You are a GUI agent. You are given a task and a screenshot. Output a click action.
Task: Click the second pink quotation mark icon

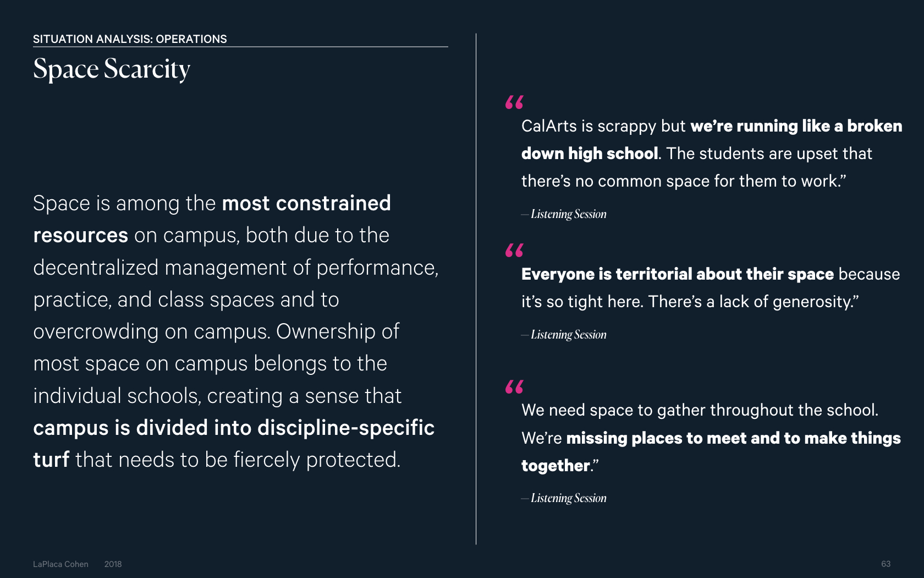coord(514,250)
